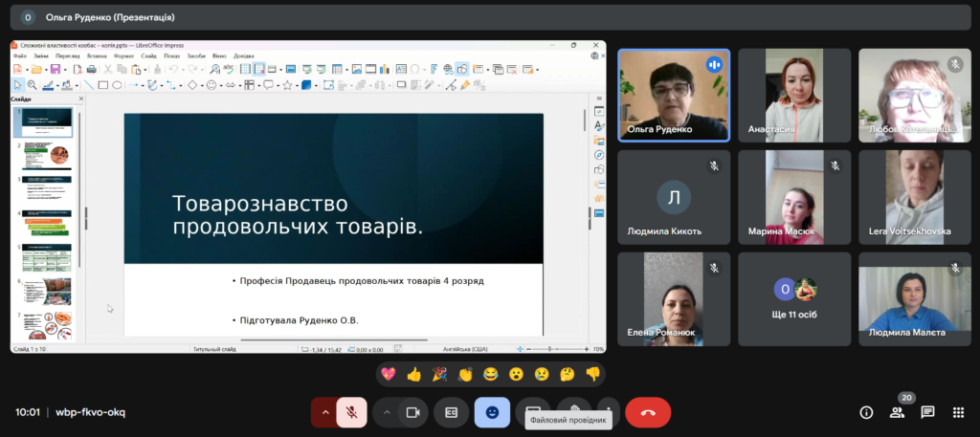Viewport: 980px width, 437px height.
Task: Send the thumbs up reaction
Action: tap(413, 374)
